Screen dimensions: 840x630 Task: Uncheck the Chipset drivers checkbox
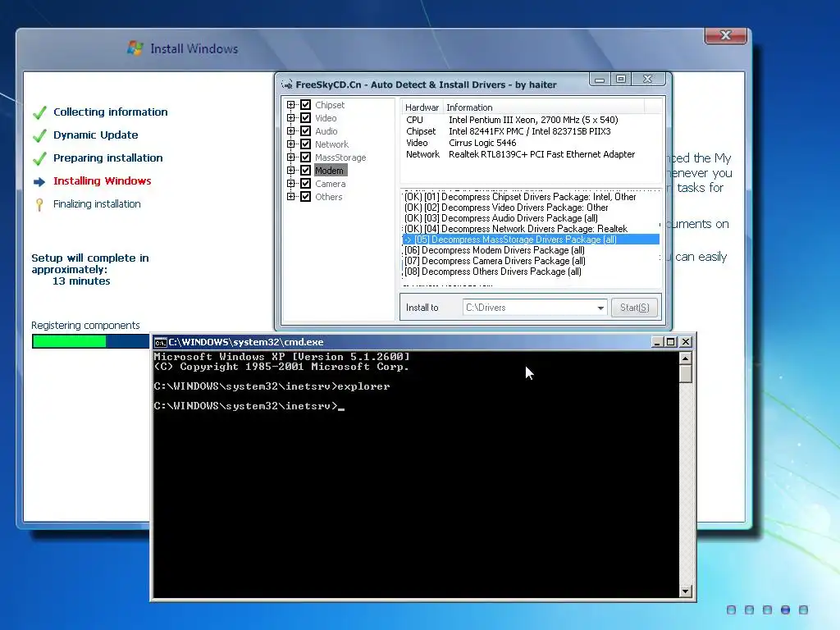tap(305, 104)
